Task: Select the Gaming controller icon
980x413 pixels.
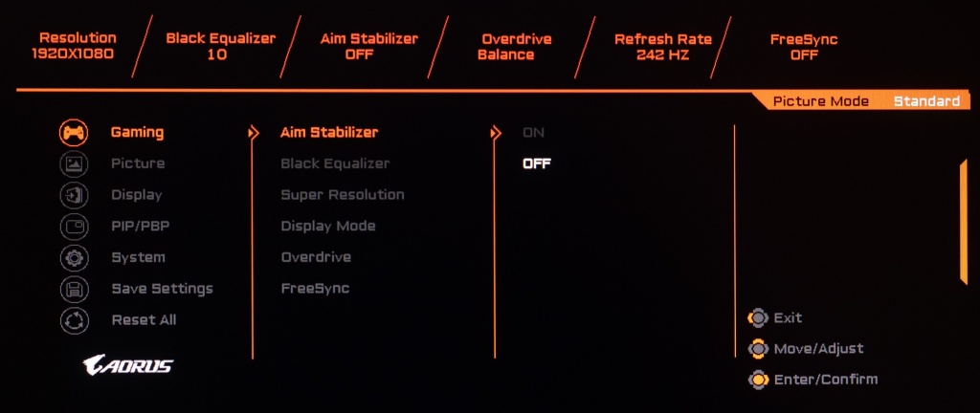Action: (x=74, y=132)
